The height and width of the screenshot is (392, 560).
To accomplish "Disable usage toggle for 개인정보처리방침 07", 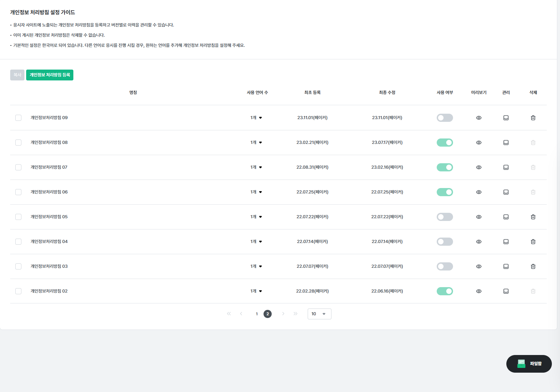I will (x=445, y=167).
